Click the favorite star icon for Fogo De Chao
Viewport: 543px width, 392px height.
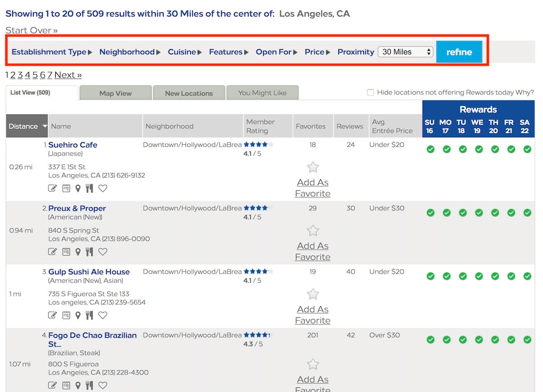point(313,364)
